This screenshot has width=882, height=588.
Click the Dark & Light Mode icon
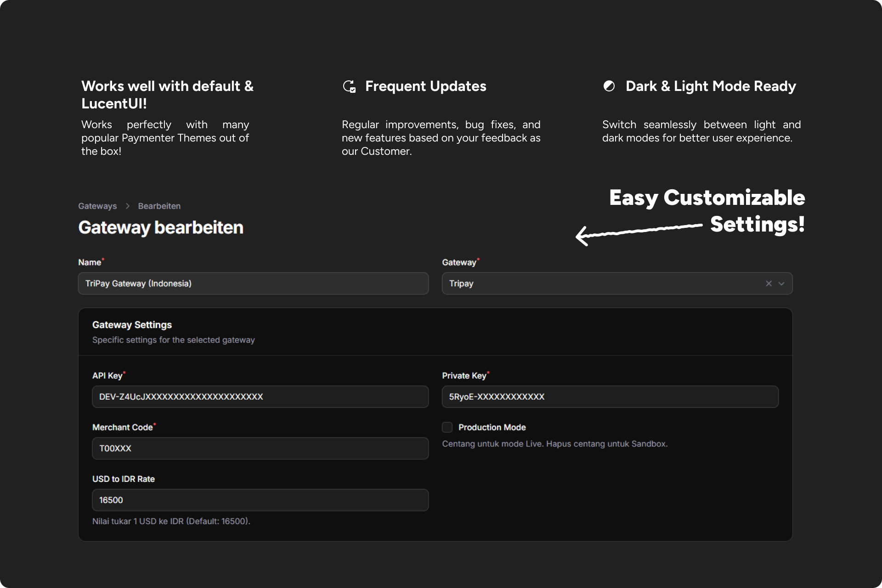609,86
